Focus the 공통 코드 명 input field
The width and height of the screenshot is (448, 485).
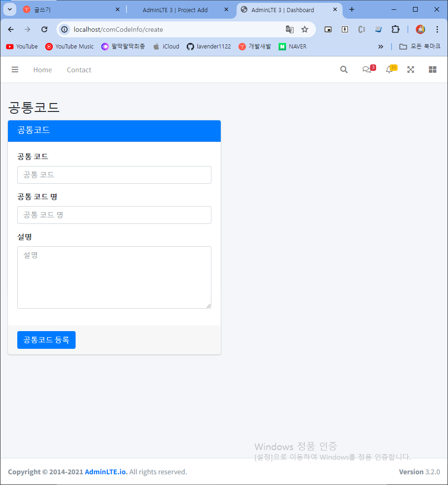click(x=114, y=215)
